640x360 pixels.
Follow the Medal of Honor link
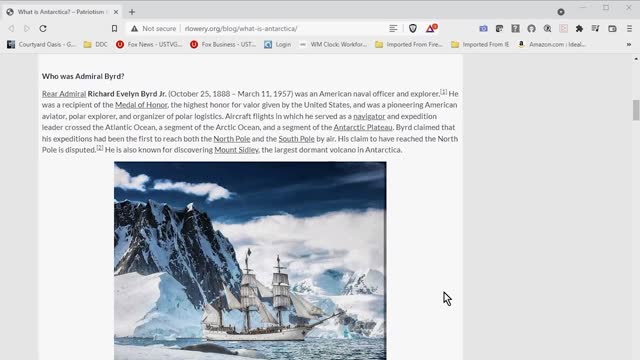tap(141, 105)
